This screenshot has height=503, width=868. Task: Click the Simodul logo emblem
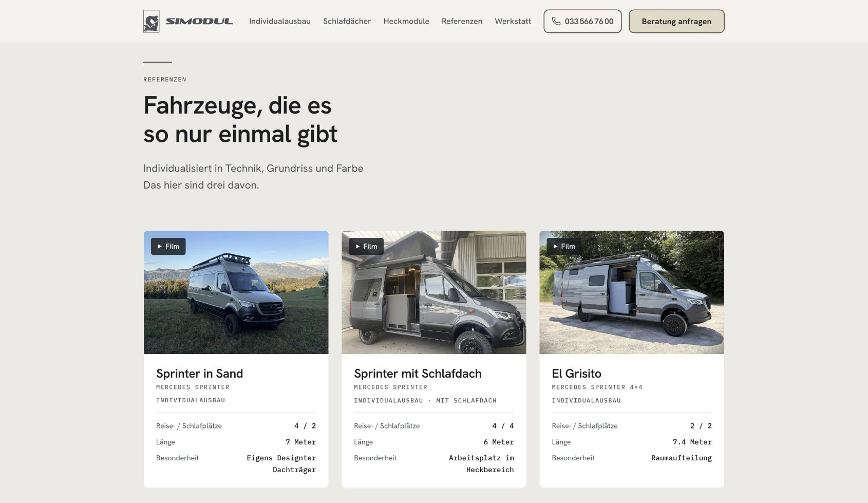coord(151,22)
